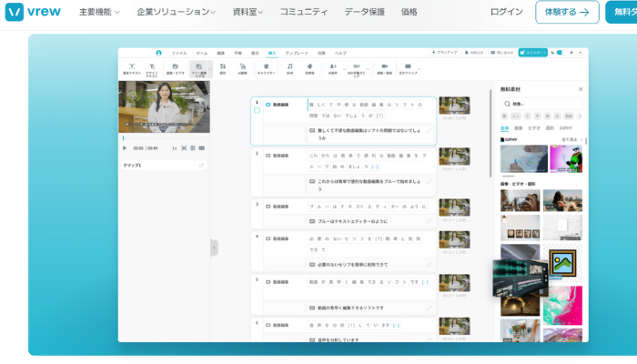This screenshot has width=637, height=364.
Task: Close the 無料素材 panel
Action: point(581,89)
